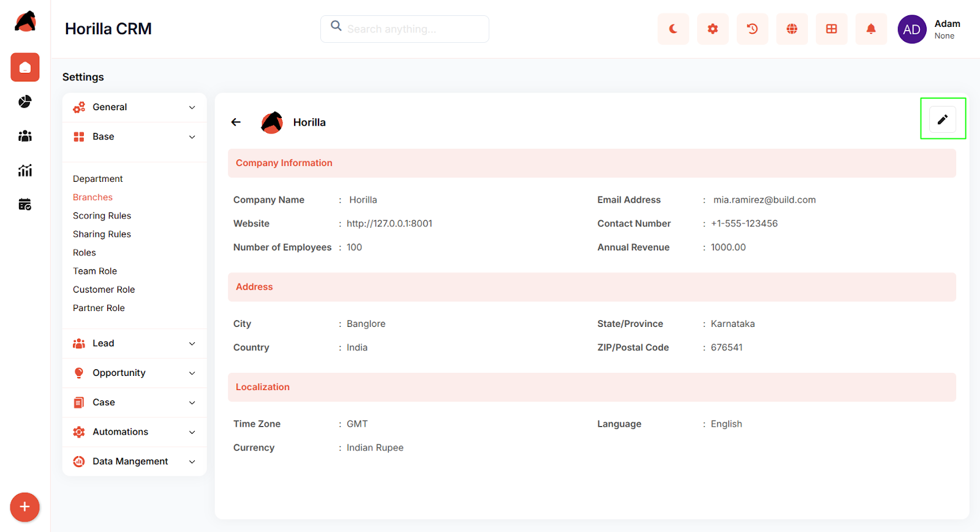The height and width of the screenshot is (532, 980).
Task: Collapse the Base settings section
Action: click(135, 137)
